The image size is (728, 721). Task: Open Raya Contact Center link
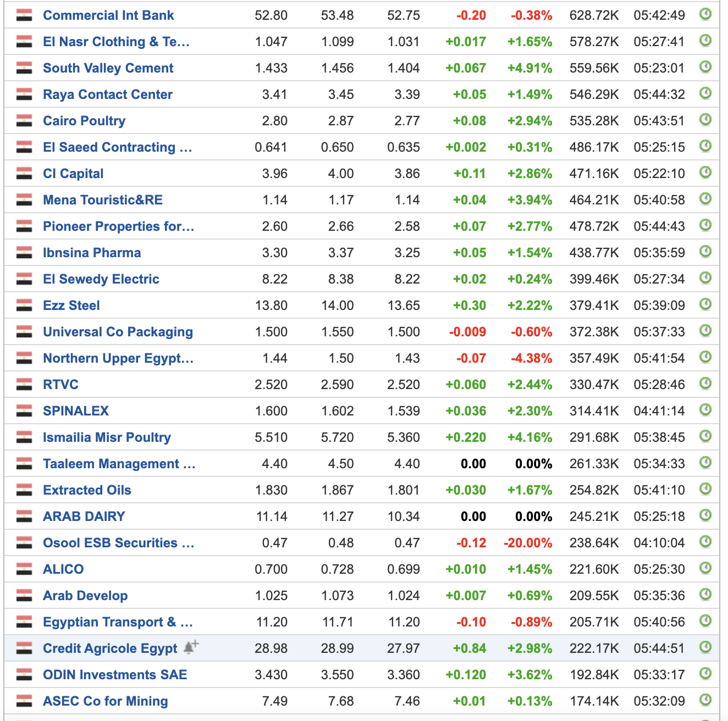coord(108,95)
